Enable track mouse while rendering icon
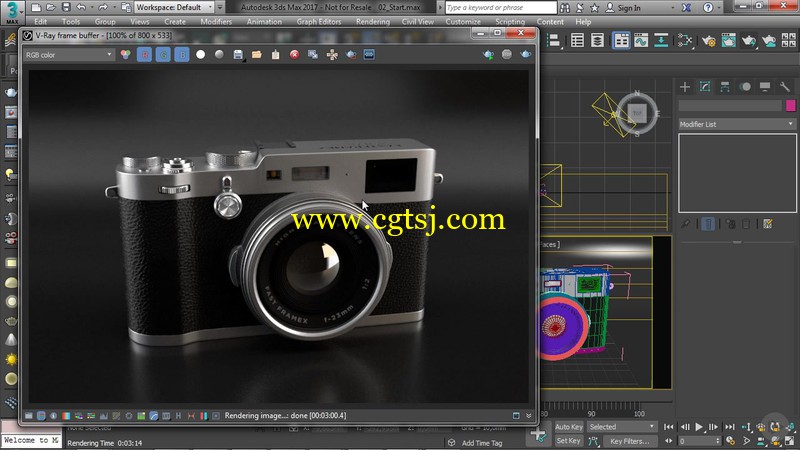 [x=332, y=55]
